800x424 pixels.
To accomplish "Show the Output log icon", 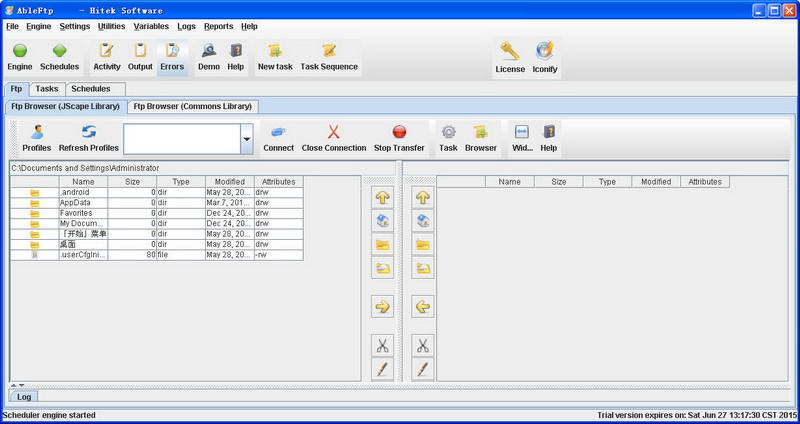I will point(140,51).
